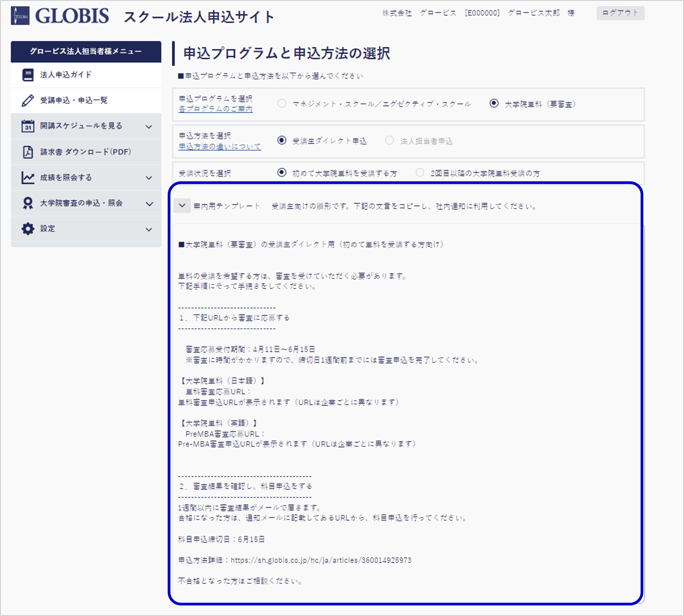Click the グロービス太郎 user name
684x616 pixels.
534,13
